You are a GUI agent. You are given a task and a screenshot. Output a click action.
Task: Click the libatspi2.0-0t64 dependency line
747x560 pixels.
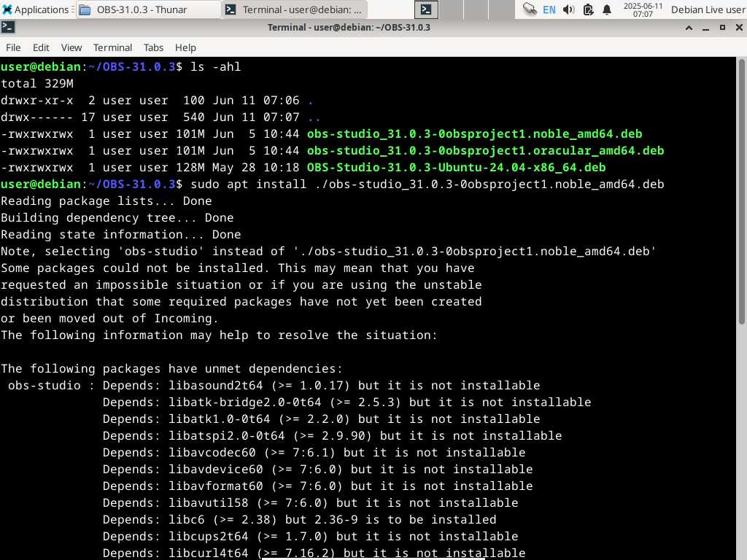333,435
